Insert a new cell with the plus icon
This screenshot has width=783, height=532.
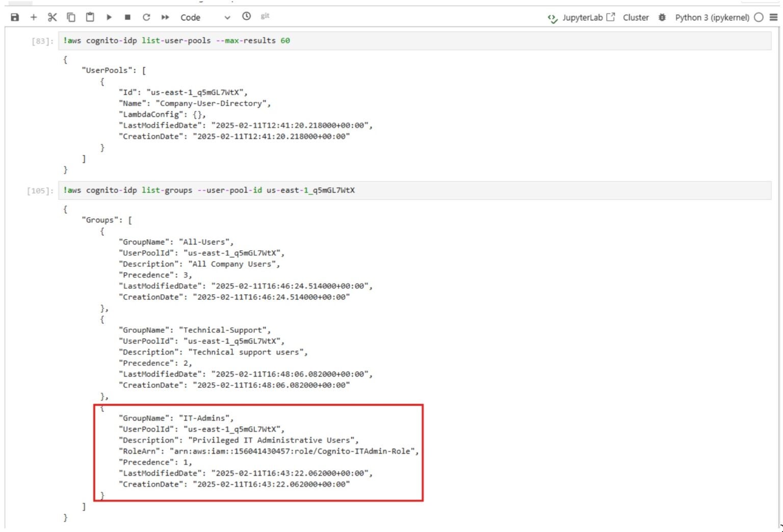pyautogui.click(x=34, y=17)
